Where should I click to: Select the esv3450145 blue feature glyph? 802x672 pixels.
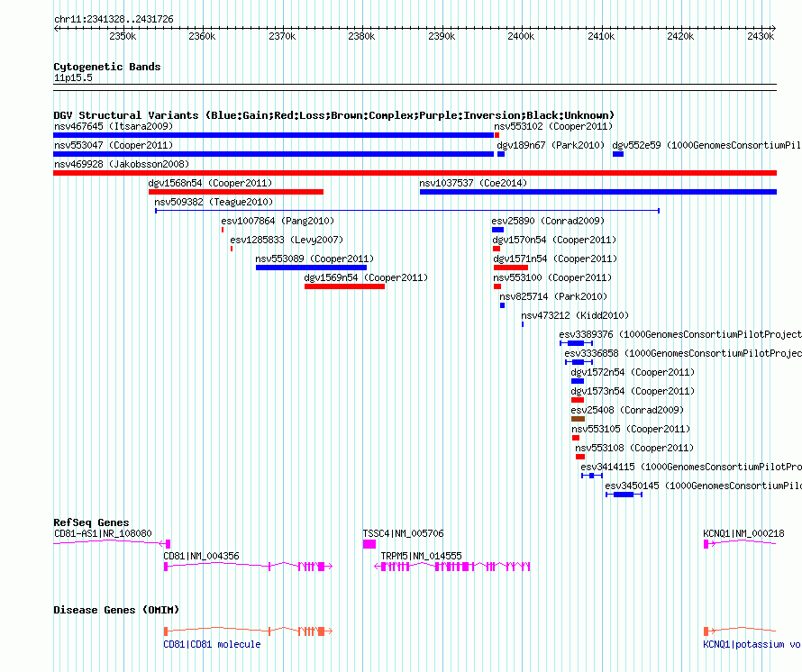click(624, 495)
